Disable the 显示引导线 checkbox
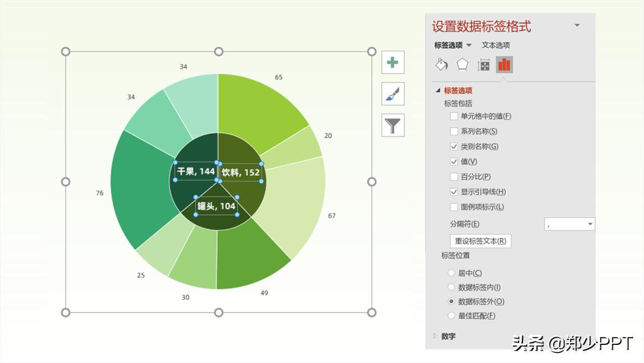The width and height of the screenshot is (644, 363). (x=454, y=191)
